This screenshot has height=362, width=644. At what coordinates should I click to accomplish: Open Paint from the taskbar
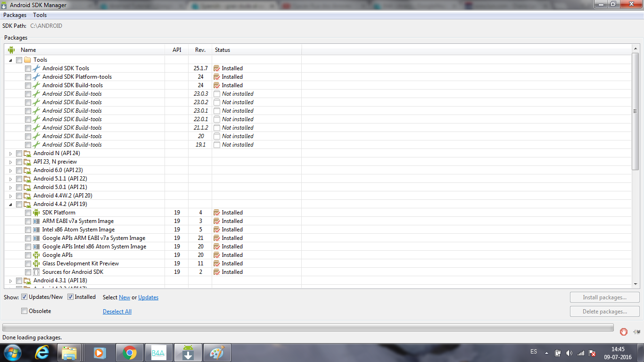coord(217,353)
